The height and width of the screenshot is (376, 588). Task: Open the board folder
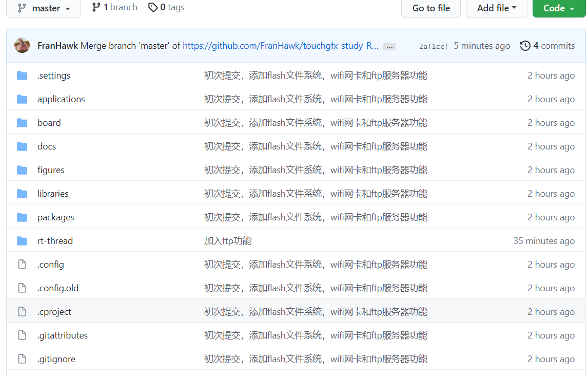point(49,123)
